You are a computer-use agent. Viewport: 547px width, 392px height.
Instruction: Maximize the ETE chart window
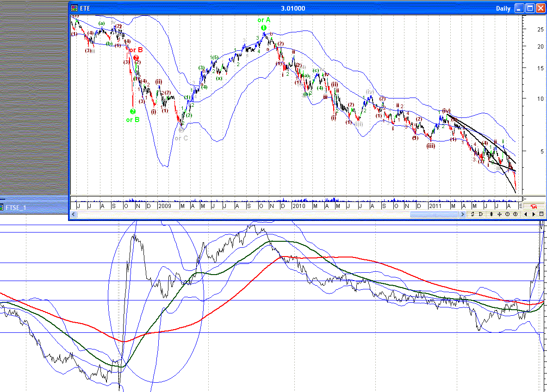click(530, 8)
